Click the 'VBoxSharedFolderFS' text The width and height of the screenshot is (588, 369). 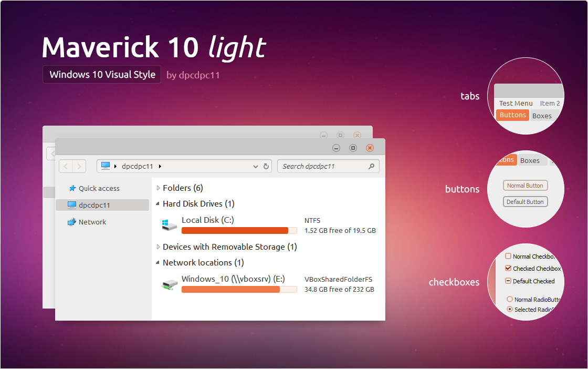tap(338, 279)
